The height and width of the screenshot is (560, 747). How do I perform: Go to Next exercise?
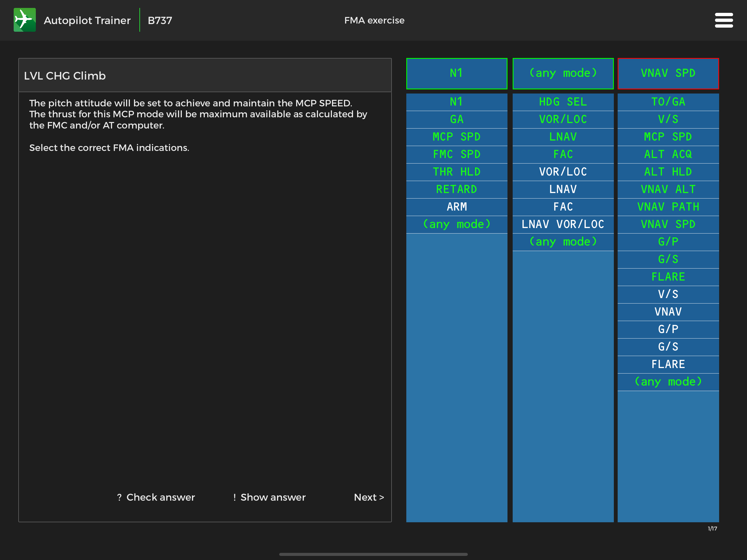tap(369, 497)
